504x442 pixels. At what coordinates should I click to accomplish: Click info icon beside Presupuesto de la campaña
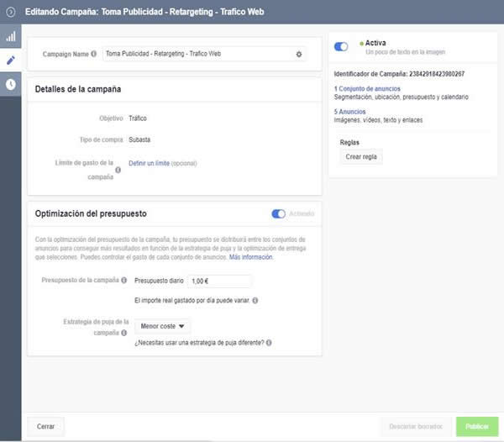124,281
